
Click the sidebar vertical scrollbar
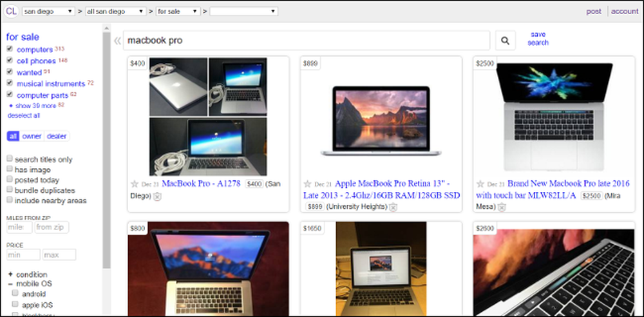click(106, 151)
